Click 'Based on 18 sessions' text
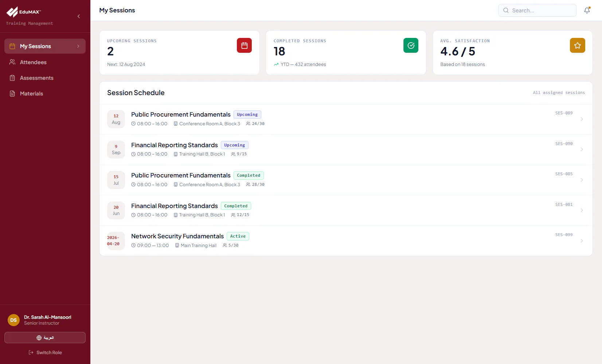This screenshot has height=364, width=602. click(x=462, y=64)
